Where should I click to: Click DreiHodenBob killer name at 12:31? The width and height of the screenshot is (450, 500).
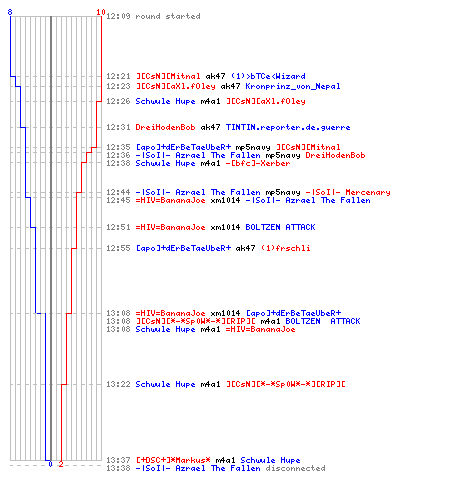coord(165,127)
